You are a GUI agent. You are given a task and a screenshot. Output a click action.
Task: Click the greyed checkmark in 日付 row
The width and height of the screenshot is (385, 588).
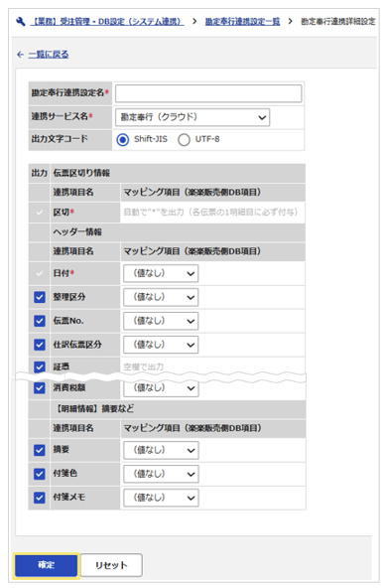(x=40, y=273)
